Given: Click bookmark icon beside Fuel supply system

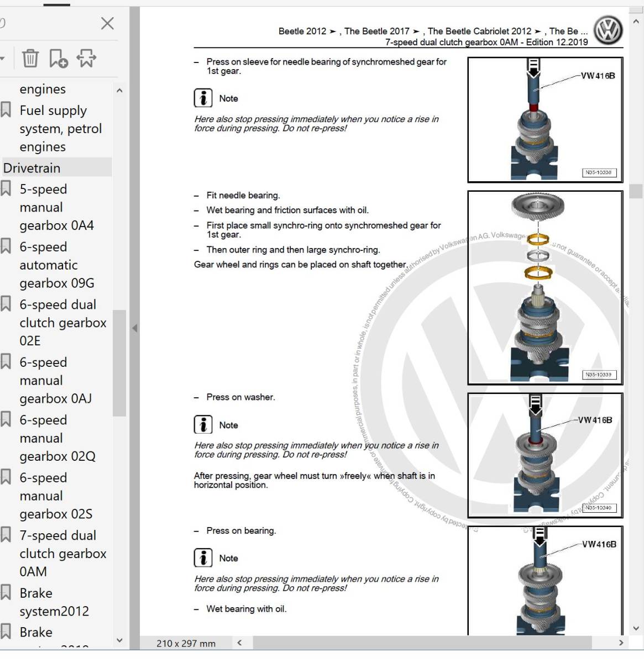Looking at the screenshot, I should (6, 109).
